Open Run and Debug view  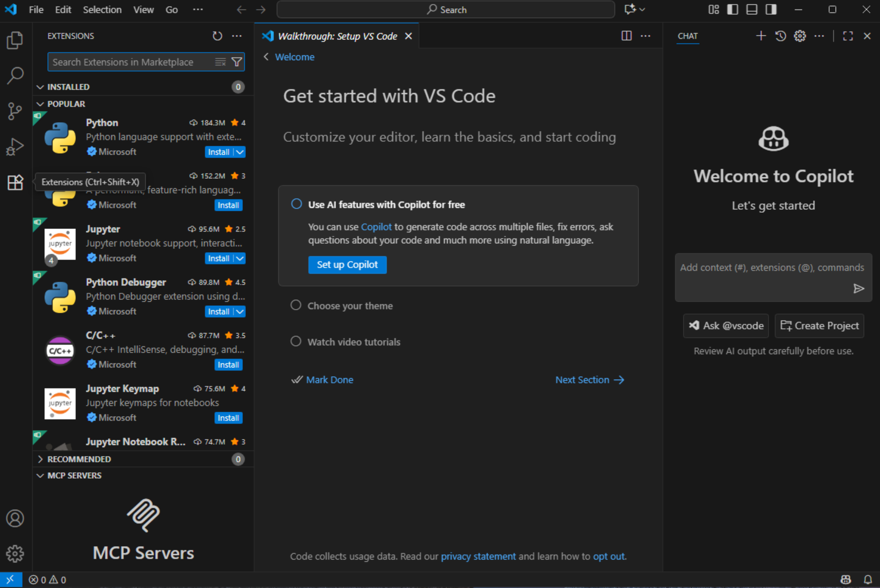tap(15, 146)
